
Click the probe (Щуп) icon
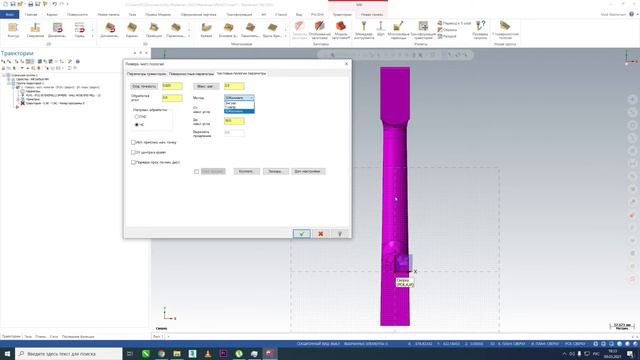tap(380, 29)
